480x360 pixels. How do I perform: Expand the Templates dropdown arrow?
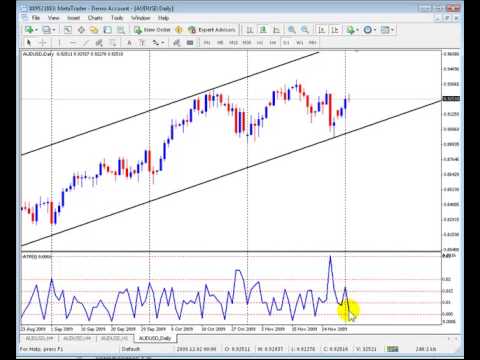392,30
